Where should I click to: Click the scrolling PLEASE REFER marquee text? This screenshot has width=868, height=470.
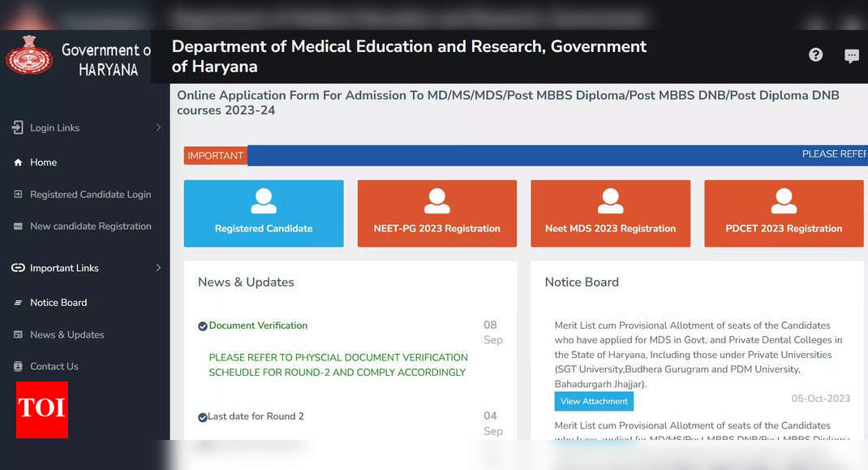click(x=834, y=154)
